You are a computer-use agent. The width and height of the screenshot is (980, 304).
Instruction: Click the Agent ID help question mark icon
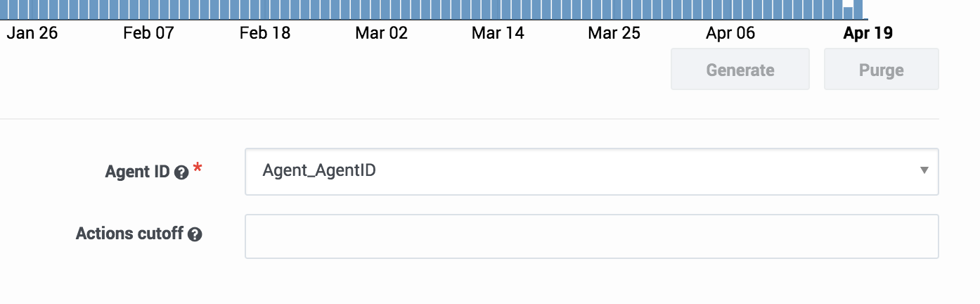coord(181,172)
